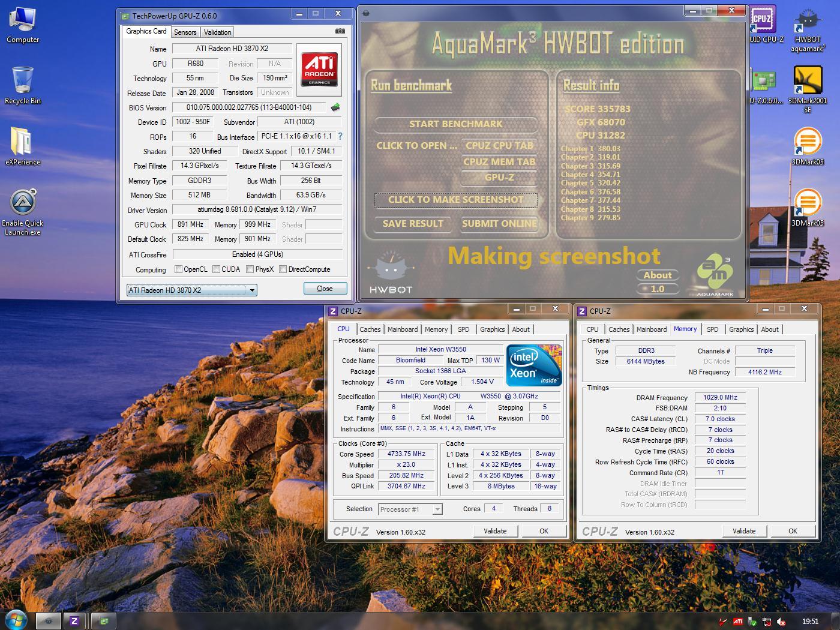840x630 pixels.
Task: Click the Intel Xeon inside logo in CPU-Z
Action: pyautogui.click(x=534, y=365)
